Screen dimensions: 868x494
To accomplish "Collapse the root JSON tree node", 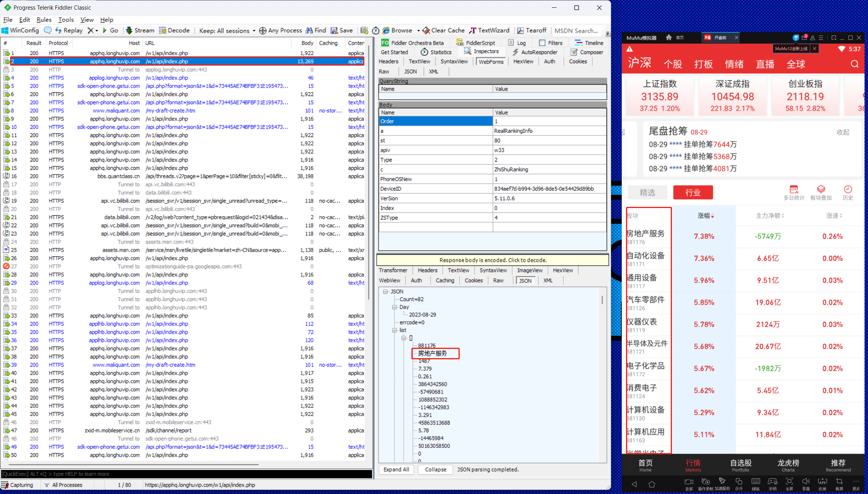I will [385, 292].
